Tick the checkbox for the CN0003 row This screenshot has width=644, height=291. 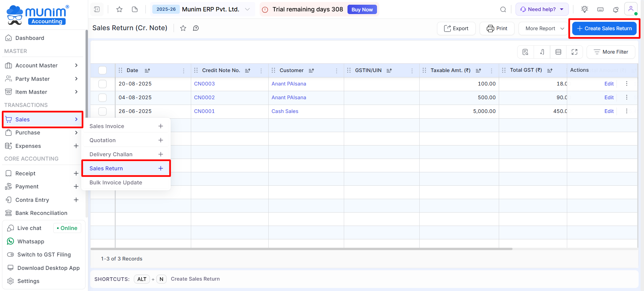tap(103, 84)
